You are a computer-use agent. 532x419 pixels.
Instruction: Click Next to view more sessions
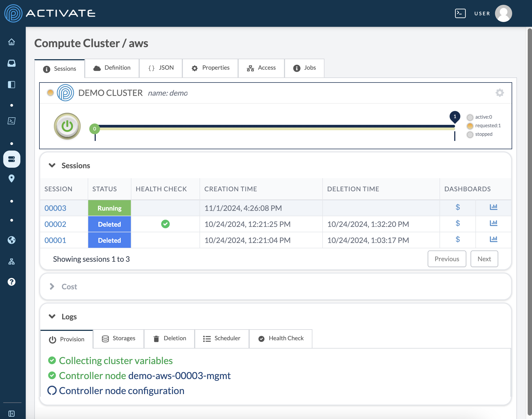484,259
